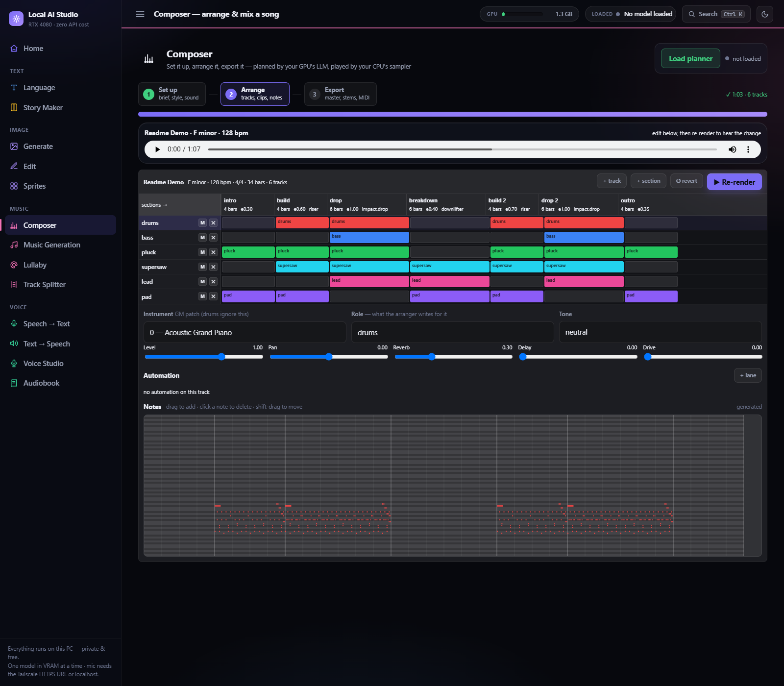
Task: Open Home from the sidebar
Action: pyautogui.click(x=60, y=49)
